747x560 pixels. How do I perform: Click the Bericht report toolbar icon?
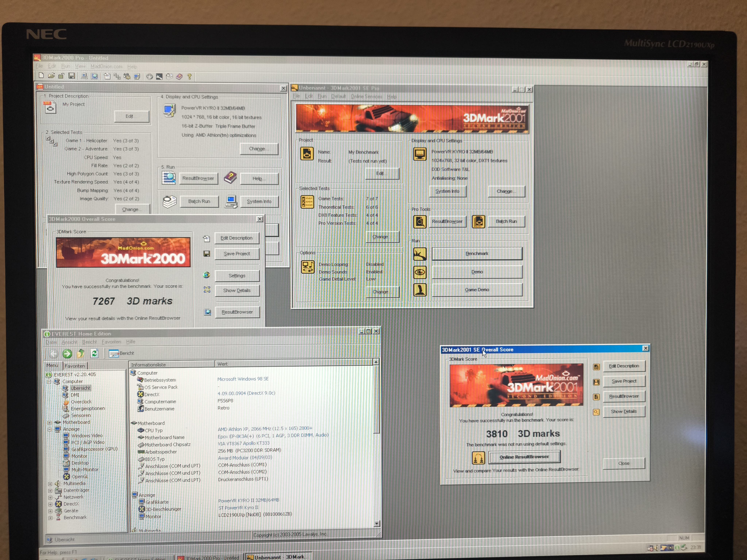point(114,353)
